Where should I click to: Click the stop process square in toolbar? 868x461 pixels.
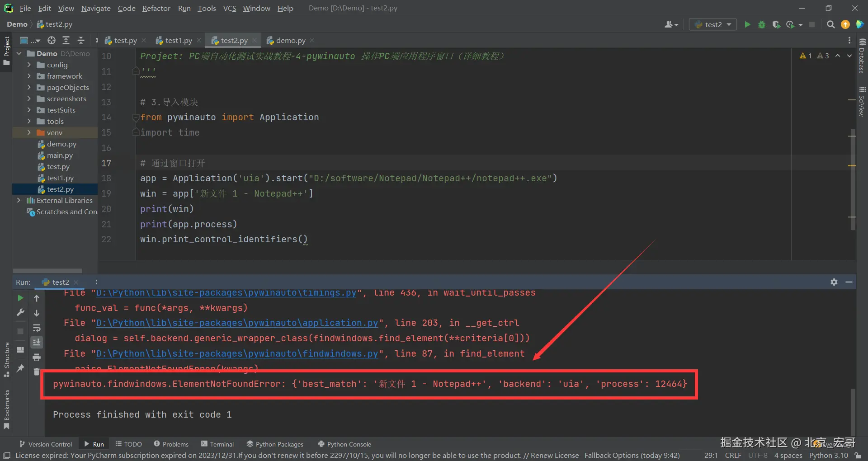tap(812, 24)
